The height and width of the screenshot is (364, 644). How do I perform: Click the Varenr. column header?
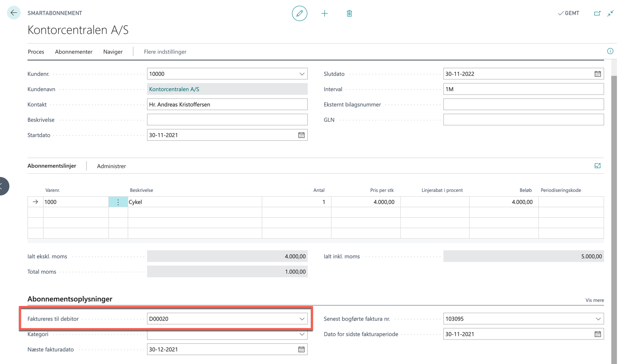click(52, 190)
